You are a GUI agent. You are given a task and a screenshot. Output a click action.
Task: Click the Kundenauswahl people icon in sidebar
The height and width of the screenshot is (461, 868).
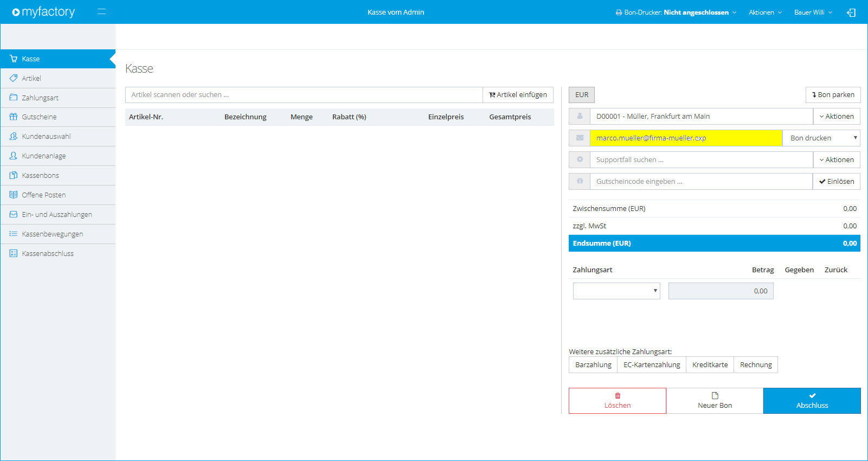tap(14, 136)
